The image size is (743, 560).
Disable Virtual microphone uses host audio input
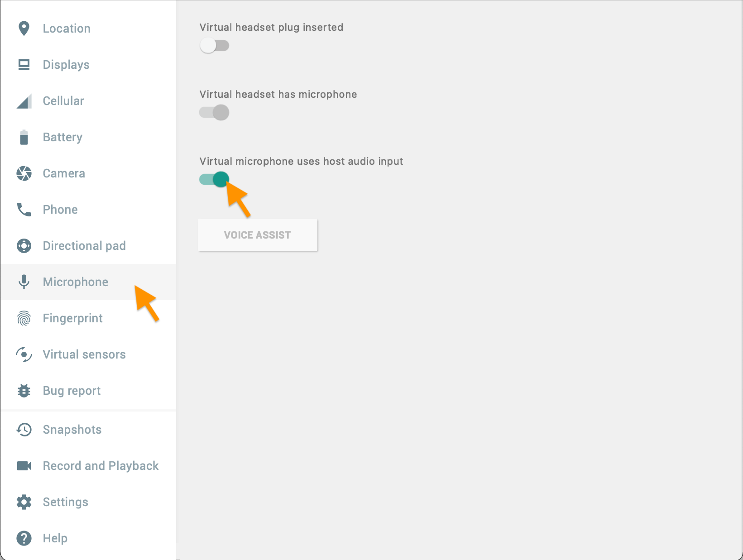tap(214, 179)
